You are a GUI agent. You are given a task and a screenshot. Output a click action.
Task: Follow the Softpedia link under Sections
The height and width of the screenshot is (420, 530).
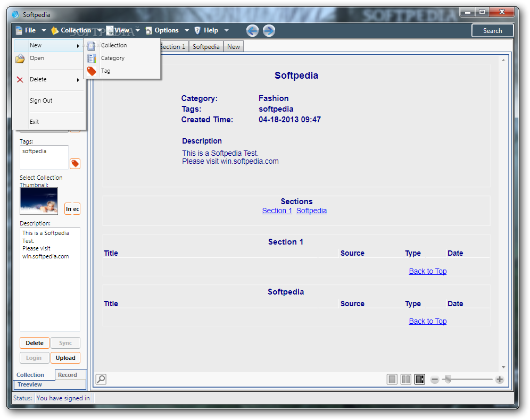tap(311, 211)
